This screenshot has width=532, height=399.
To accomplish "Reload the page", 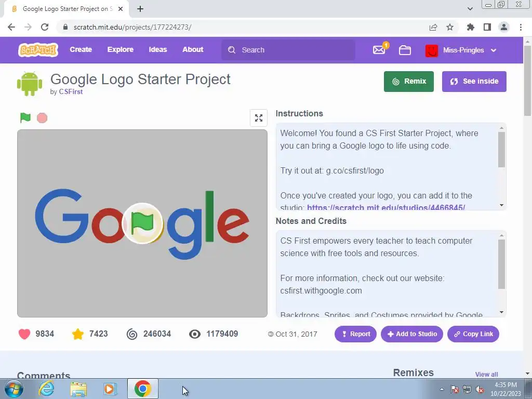I will coord(45,27).
